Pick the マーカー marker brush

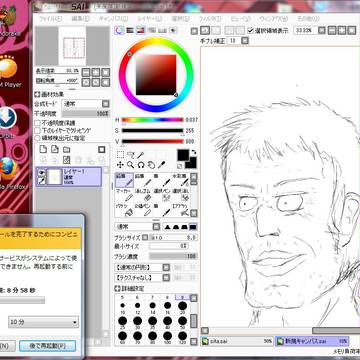pos(124,195)
